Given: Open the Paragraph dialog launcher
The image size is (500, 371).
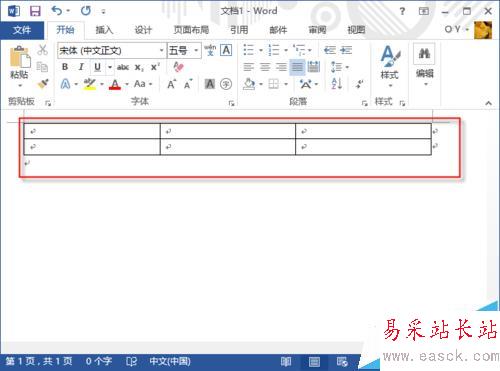Looking at the screenshot, I should tap(364, 103).
